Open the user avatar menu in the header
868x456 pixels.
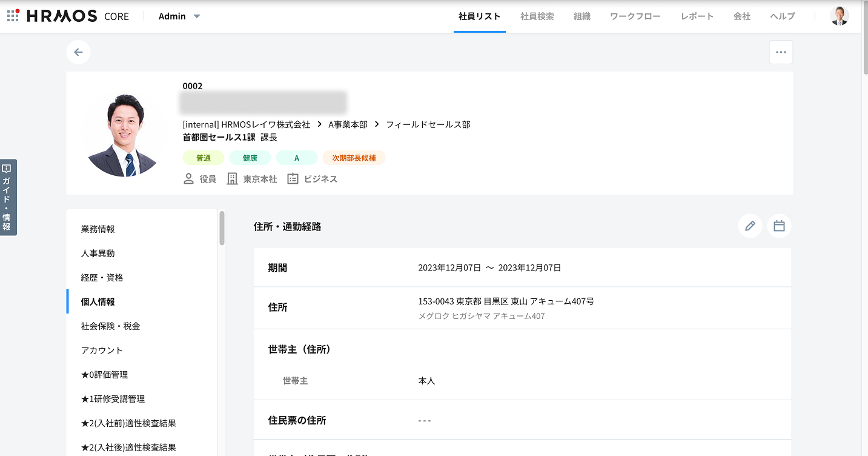click(x=840, y=16)
